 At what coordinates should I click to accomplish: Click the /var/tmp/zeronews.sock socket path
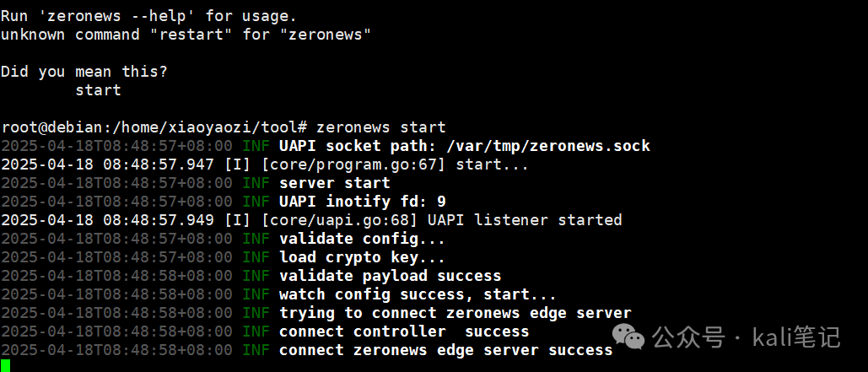pyautogui.click(x=548, y=146)
